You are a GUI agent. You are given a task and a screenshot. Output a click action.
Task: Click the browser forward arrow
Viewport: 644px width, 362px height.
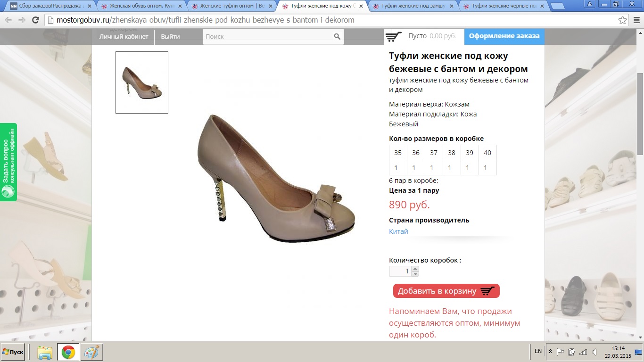click(22, 20)
